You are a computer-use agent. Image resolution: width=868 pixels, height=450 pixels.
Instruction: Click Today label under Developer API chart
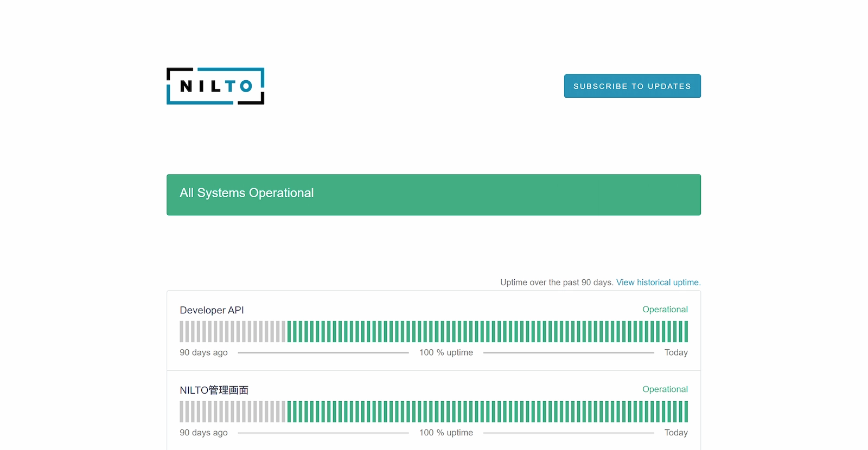pyautogui.click(x=676, y=353)
